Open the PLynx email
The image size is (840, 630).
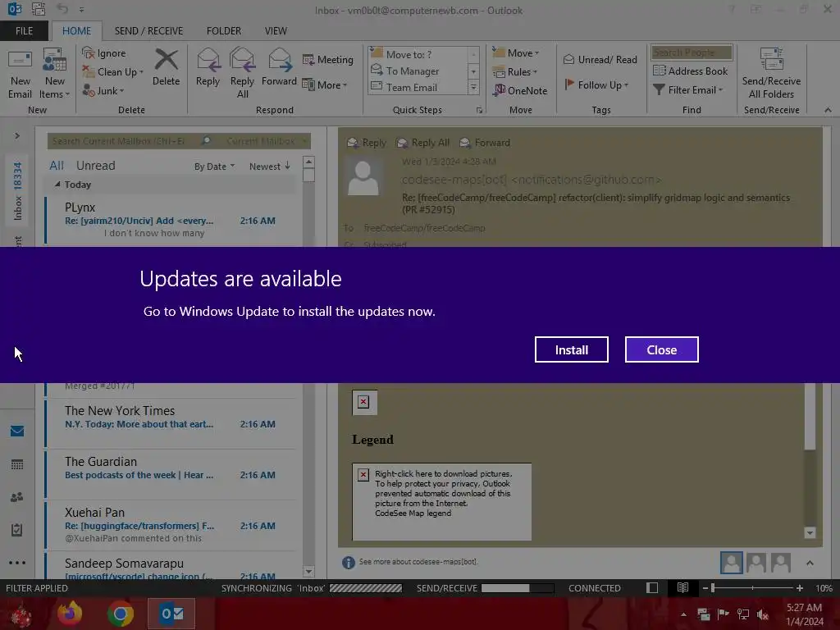[x=171, y=220]
